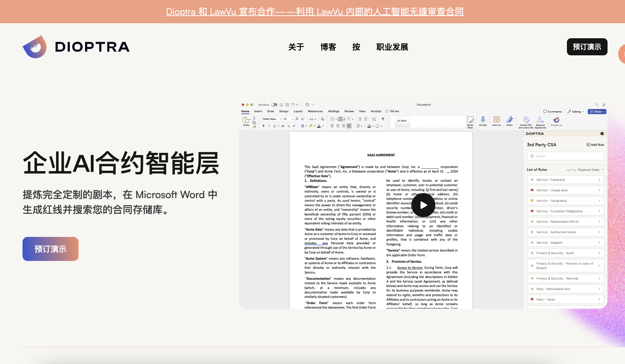Click the Sort A-Z icon

tap(374, 119)
